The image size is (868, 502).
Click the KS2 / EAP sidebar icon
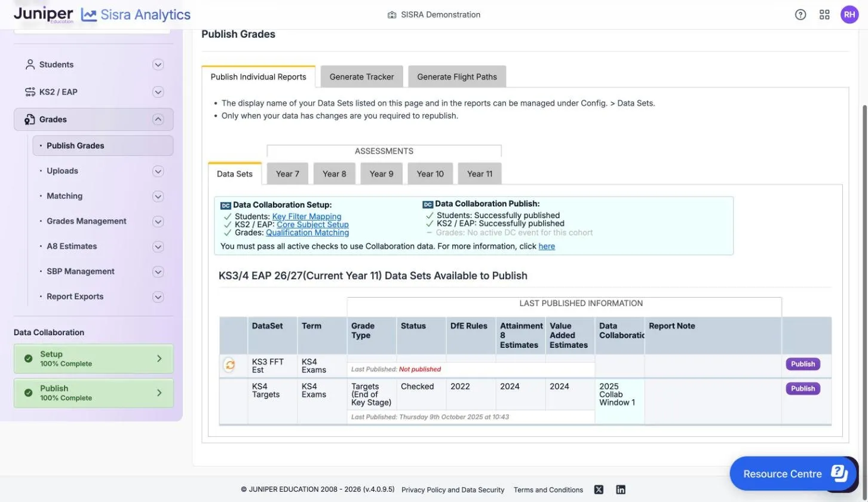point(30,92)
